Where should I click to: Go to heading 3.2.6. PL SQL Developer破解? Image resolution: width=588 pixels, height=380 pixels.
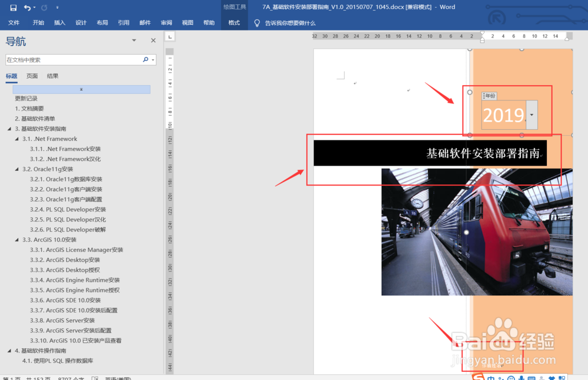pyautogui.click(x=68, y=230)
